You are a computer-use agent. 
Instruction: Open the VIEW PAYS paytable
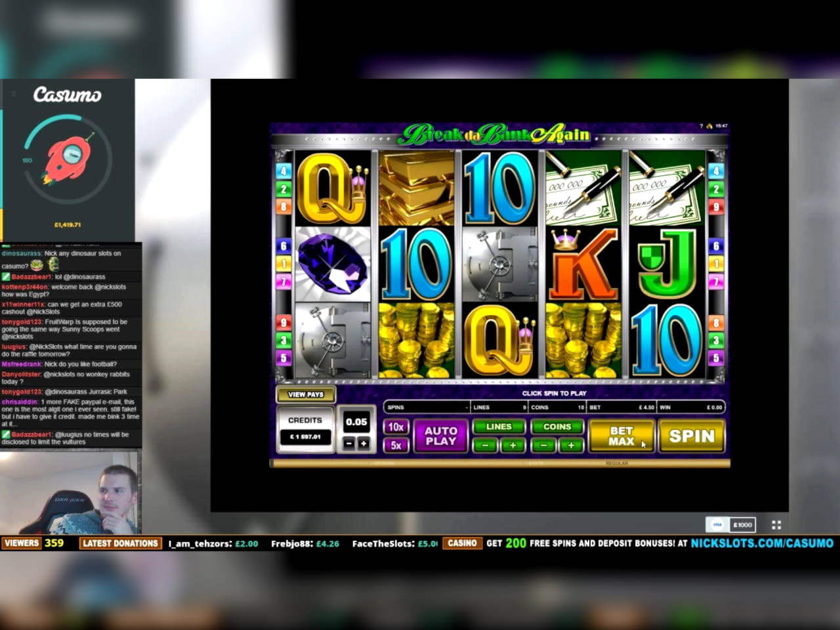306,394
